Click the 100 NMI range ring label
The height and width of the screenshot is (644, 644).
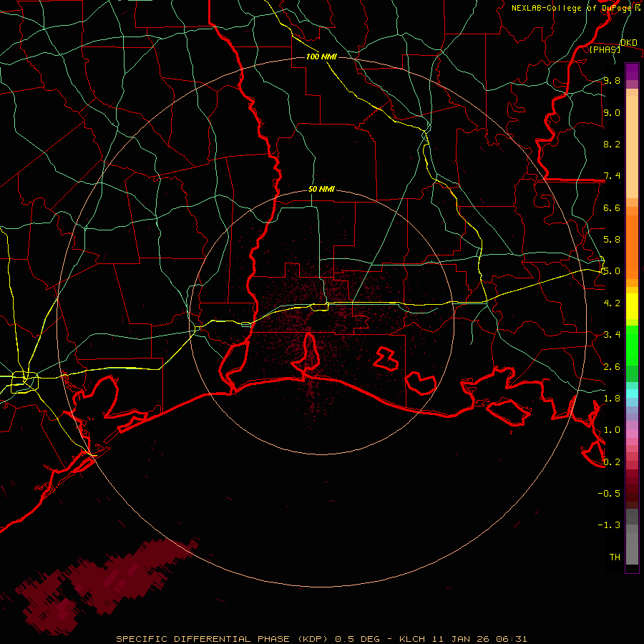tap(321, 57)
